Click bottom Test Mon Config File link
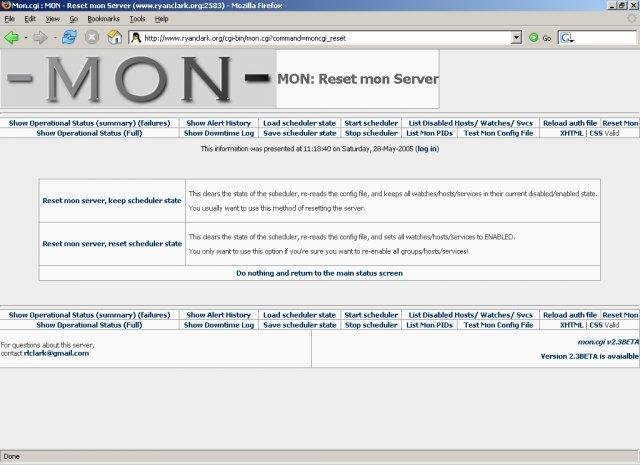 tap(498, 325)
